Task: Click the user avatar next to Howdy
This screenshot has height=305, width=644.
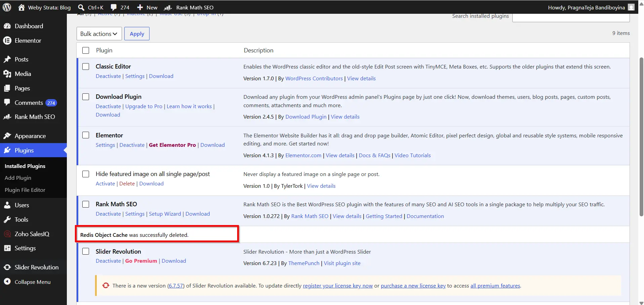Action: [631, 7]
